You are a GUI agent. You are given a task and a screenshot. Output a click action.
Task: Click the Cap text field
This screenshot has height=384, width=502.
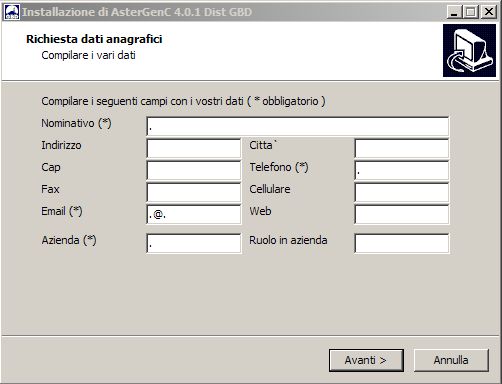(x=194, y=170)
